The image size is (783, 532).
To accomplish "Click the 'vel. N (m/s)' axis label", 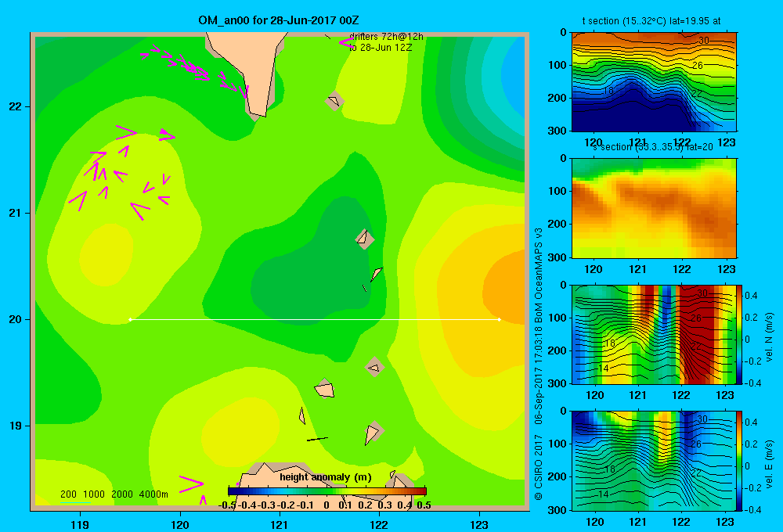I will [769, 337].
